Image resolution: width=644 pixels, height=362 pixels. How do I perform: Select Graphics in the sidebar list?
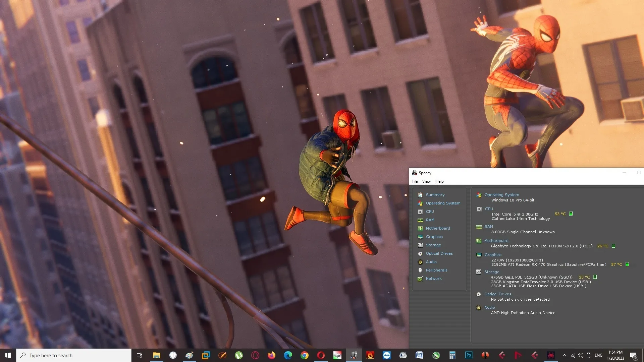434,237
